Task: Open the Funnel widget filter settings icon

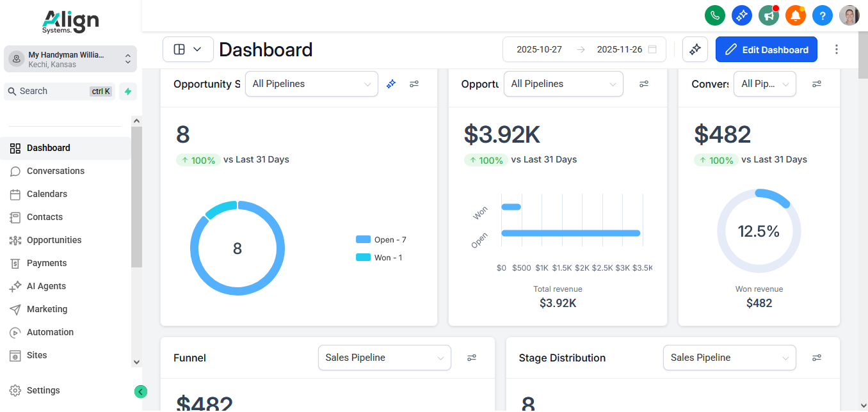Action: coord(472,358)
